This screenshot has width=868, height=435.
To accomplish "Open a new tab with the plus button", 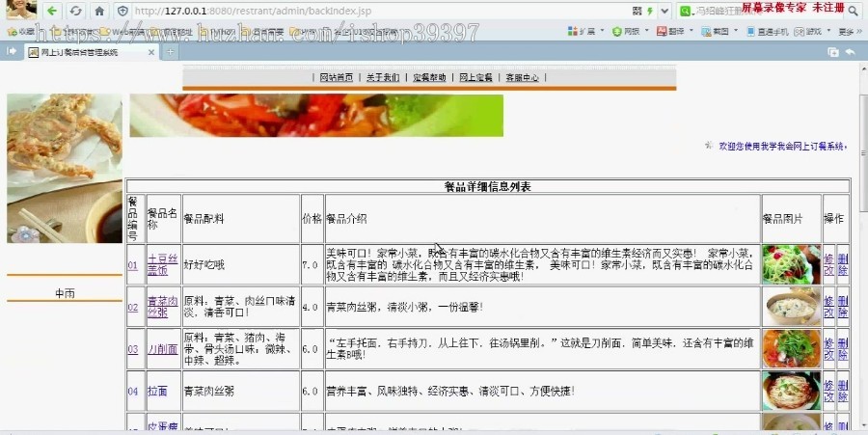I will [x=171, y=52].
